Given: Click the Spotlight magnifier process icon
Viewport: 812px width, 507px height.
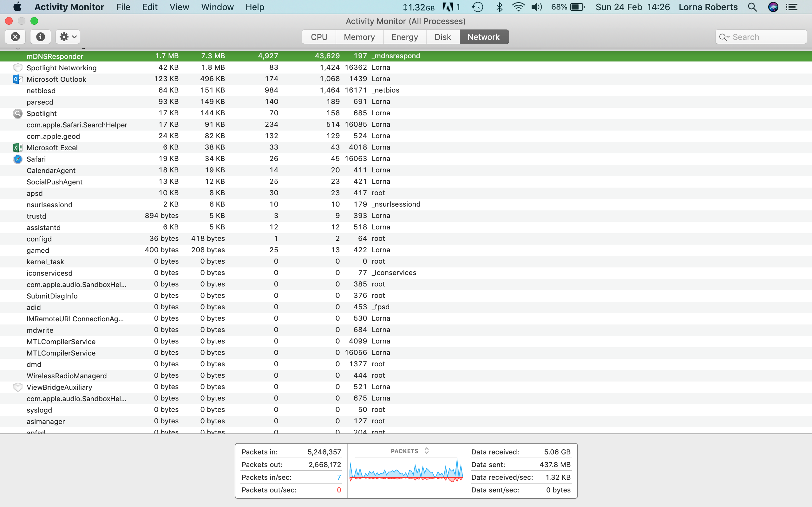Looking at the screenshot, I should 17,113.
